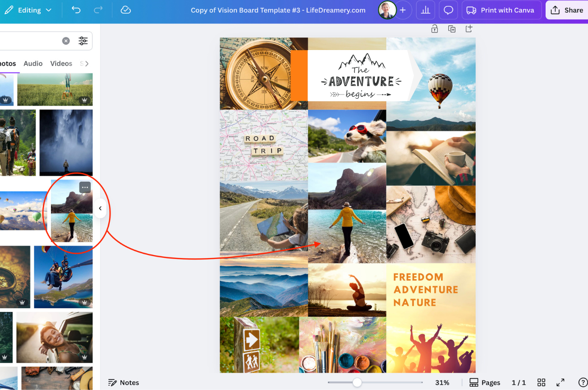Open more options on the lake woman photo
This screenshot has height=390, width=588.
tap(85, 187)
